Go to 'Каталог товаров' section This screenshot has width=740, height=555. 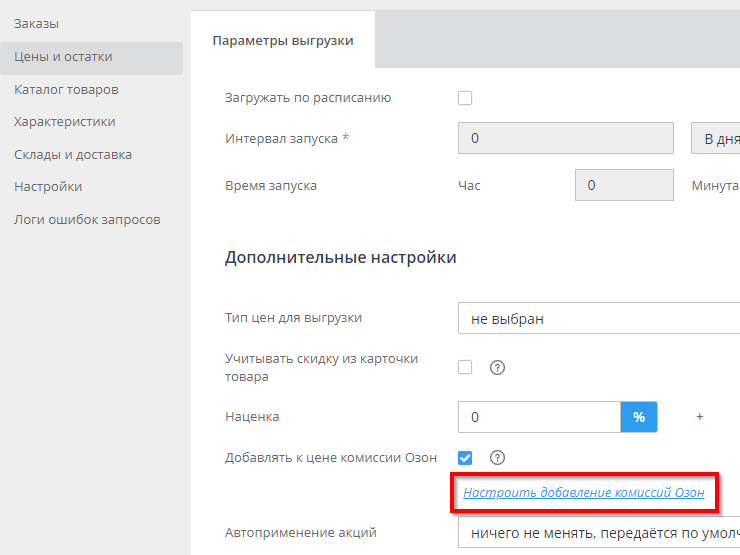tap(66, 90)
